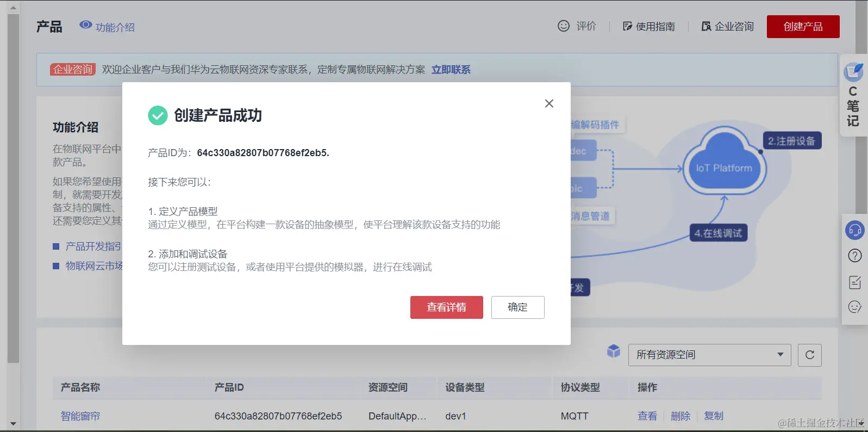Click the headset customer service icon
The image size is (868, 432).
854,230
